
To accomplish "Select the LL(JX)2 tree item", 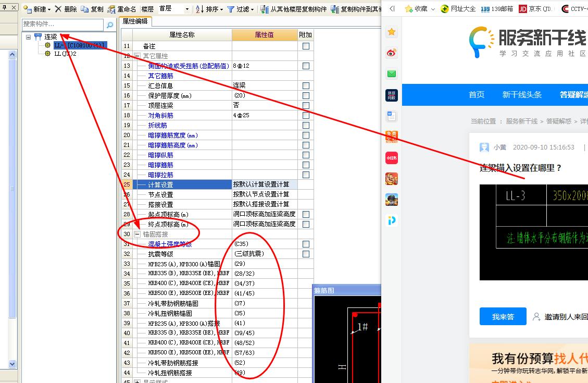I will coord(65,54).
